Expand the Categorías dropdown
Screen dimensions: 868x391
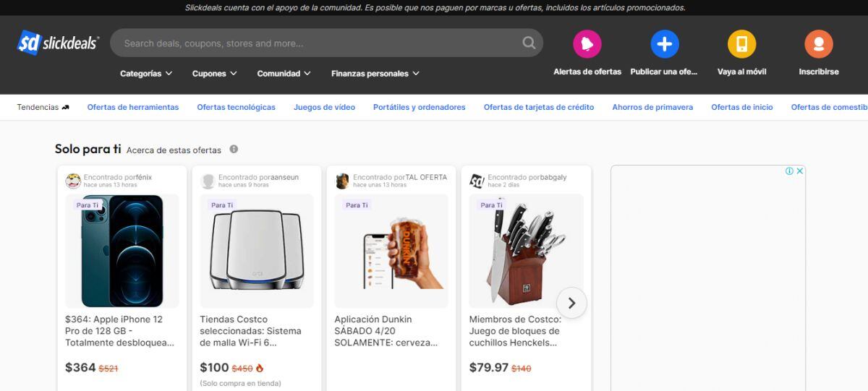[146, 73]
